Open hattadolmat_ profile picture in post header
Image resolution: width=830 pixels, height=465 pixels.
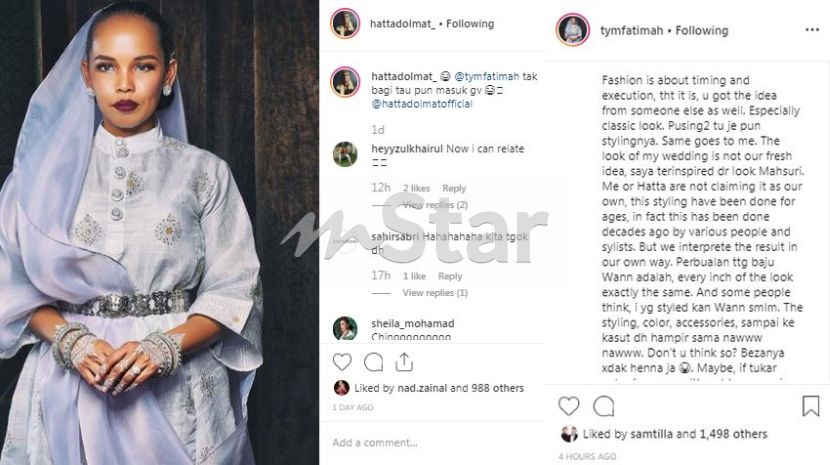[345, 23]
